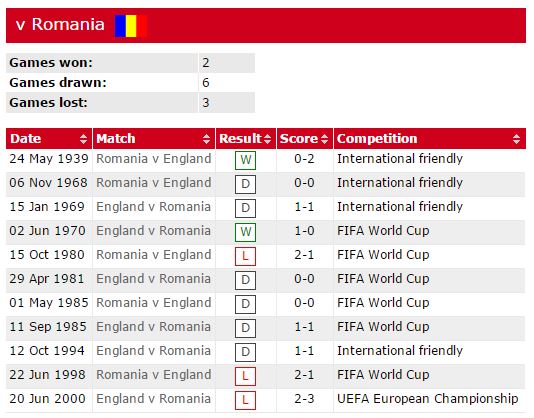
Task: Sort table by Date column arrows
Action: (x=83, y=139)
